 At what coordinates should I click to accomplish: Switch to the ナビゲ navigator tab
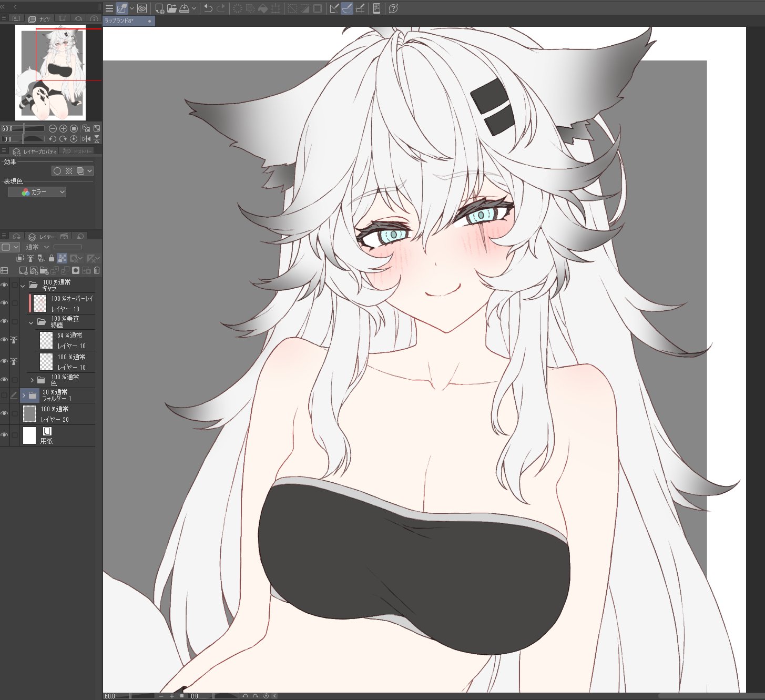[x=40, y=19]
